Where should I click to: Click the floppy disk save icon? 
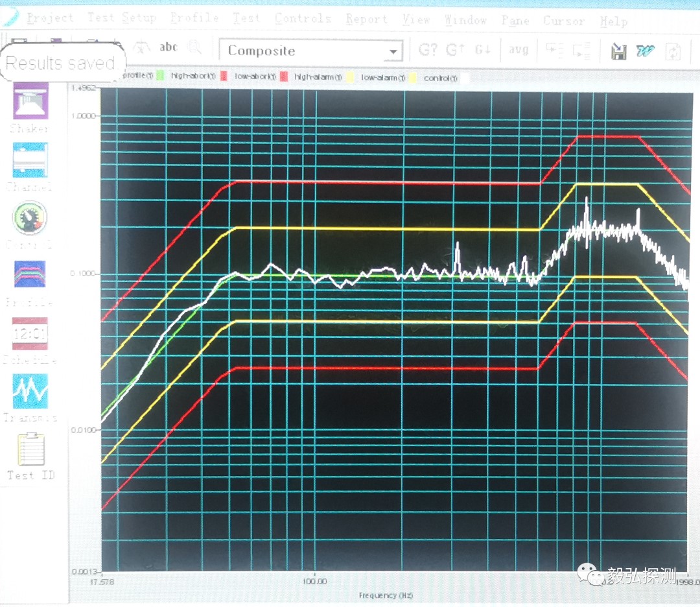pos(618,51)
